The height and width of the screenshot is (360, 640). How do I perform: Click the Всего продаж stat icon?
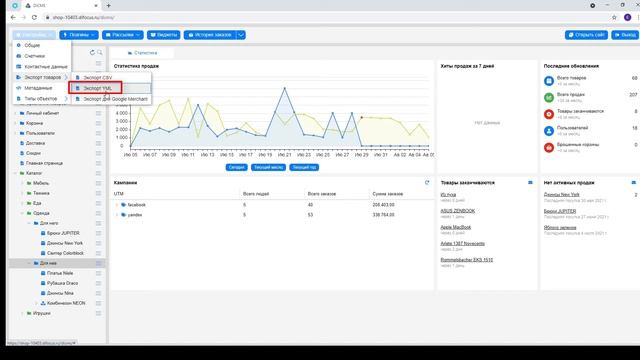(549, 98)
